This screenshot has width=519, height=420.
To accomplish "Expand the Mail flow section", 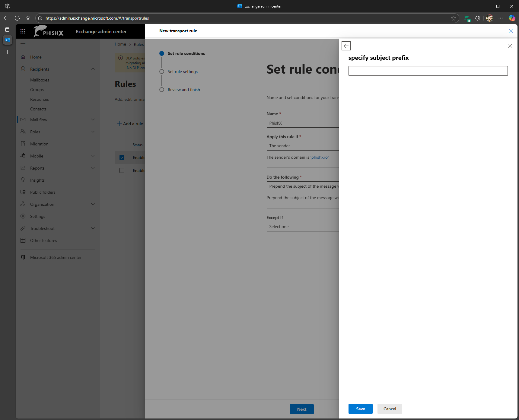I will (x=93, y=119).
